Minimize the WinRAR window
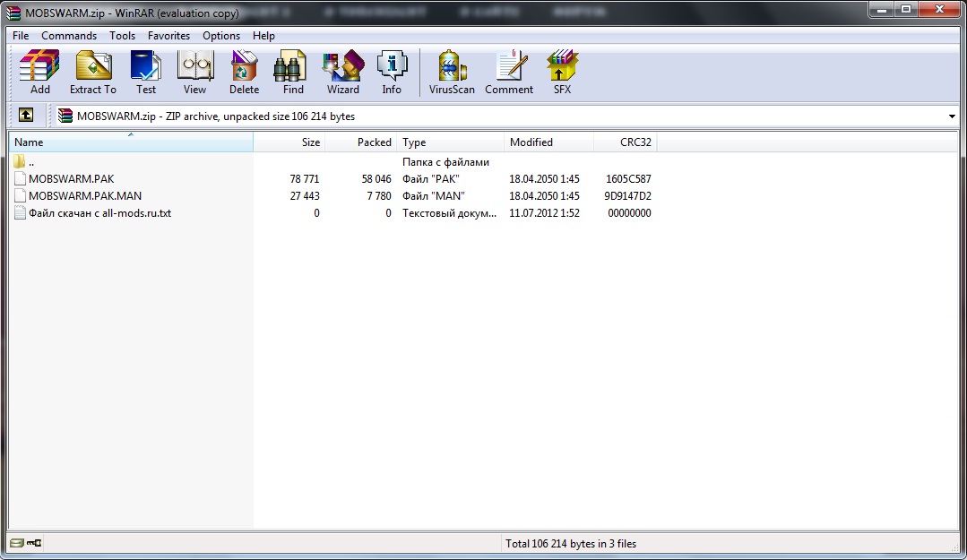 tap(883, 10)
